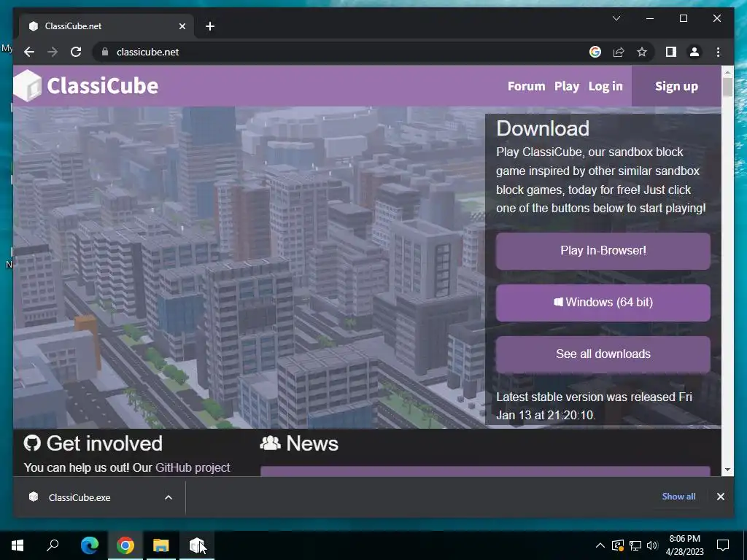Image resolution: width=747 pixels, height=560 pixels.
Task: Click the ClassiCube cube logo in header
Action: [27, 86]
